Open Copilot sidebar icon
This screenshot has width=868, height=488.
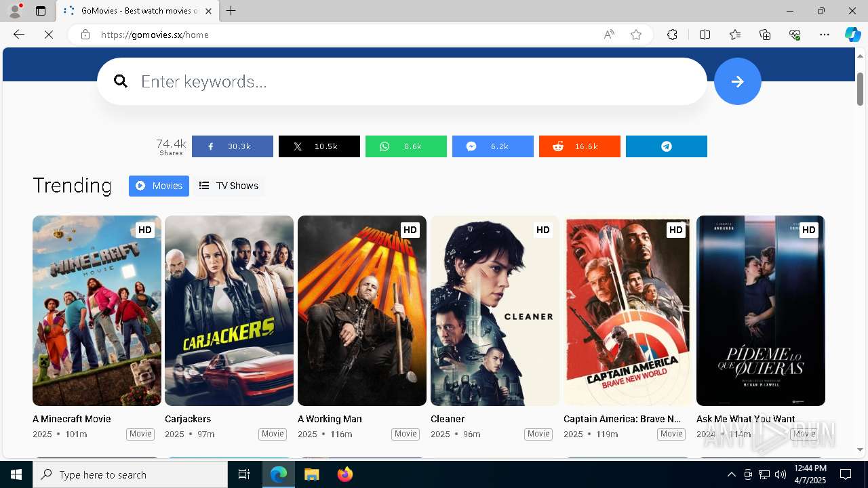[852, 35]
